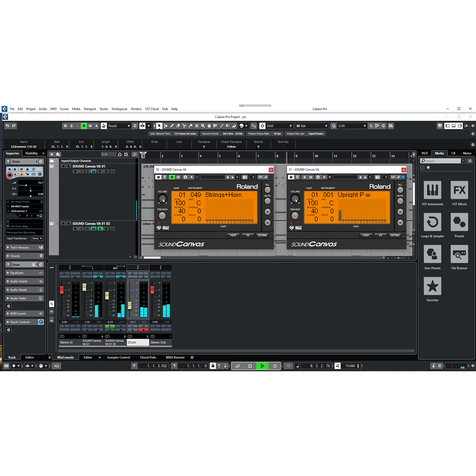
Task: Click Stereo In channel fader handle
Action: 61,290
